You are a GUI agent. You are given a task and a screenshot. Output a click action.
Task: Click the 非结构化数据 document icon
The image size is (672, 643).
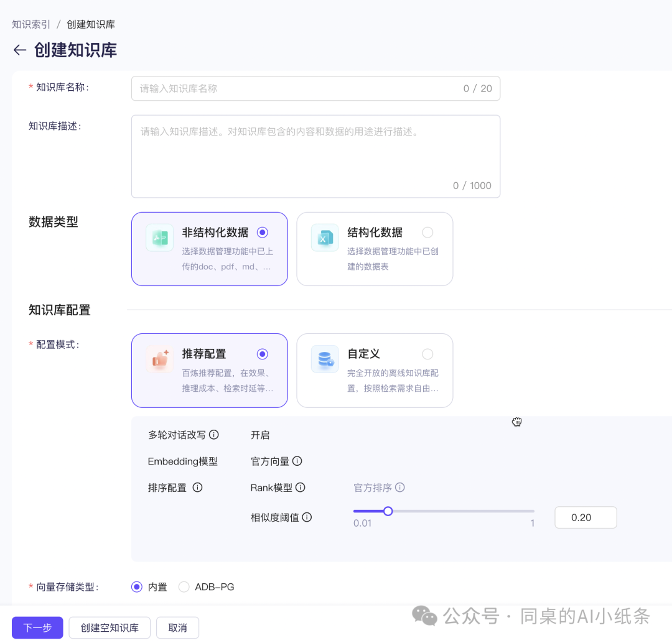coord(160,238)
